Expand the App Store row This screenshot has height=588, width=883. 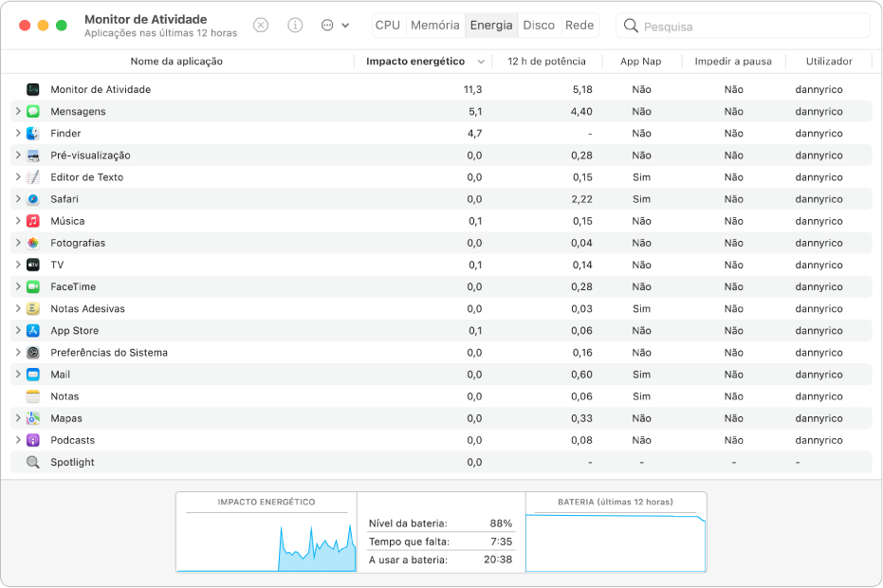[x=18, y=331]
